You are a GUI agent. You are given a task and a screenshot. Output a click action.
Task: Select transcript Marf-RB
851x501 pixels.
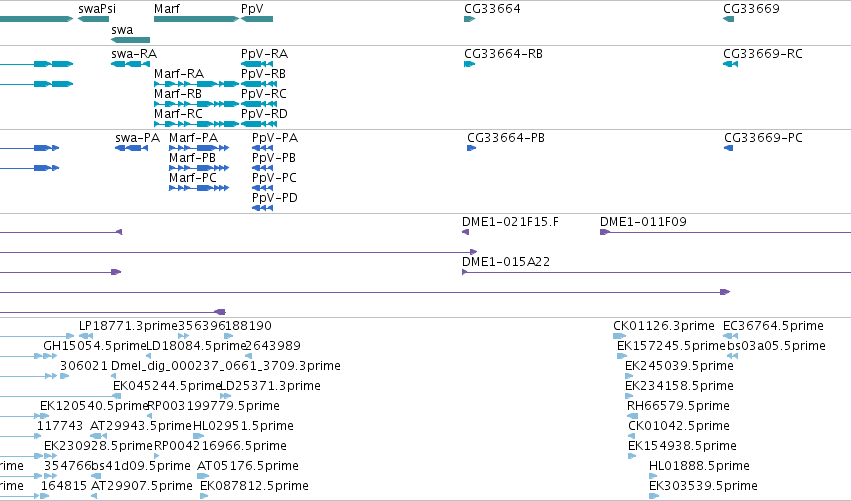click(x=196, y=104)
